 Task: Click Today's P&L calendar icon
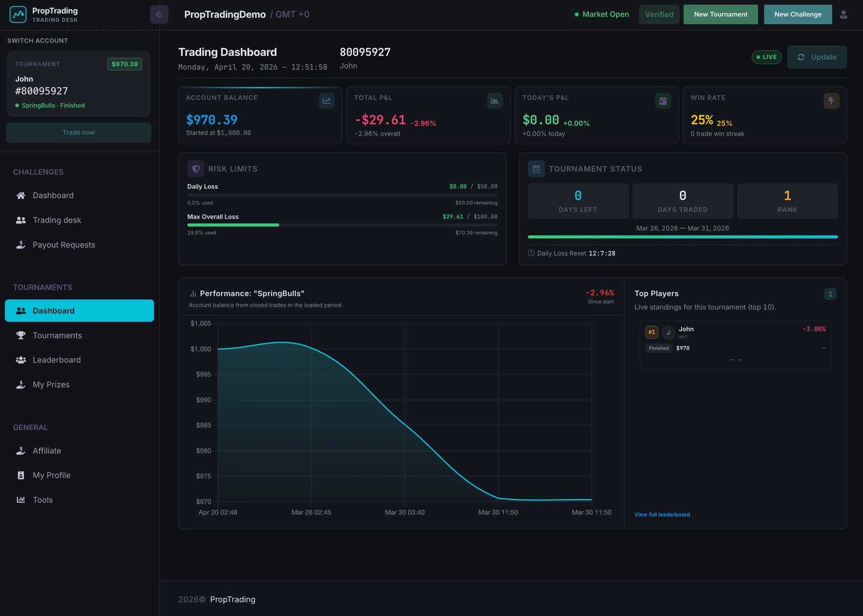pos(663,100)
